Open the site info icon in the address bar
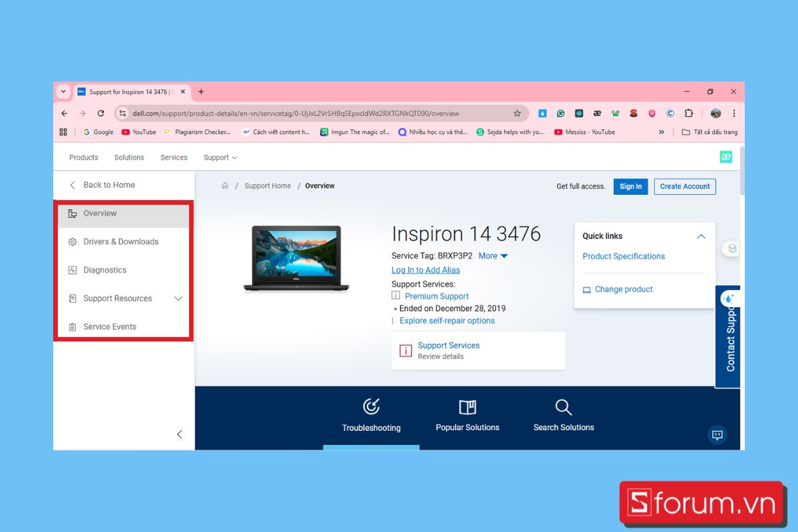Screen dimensions: 798x532 (x=122, y=113)
